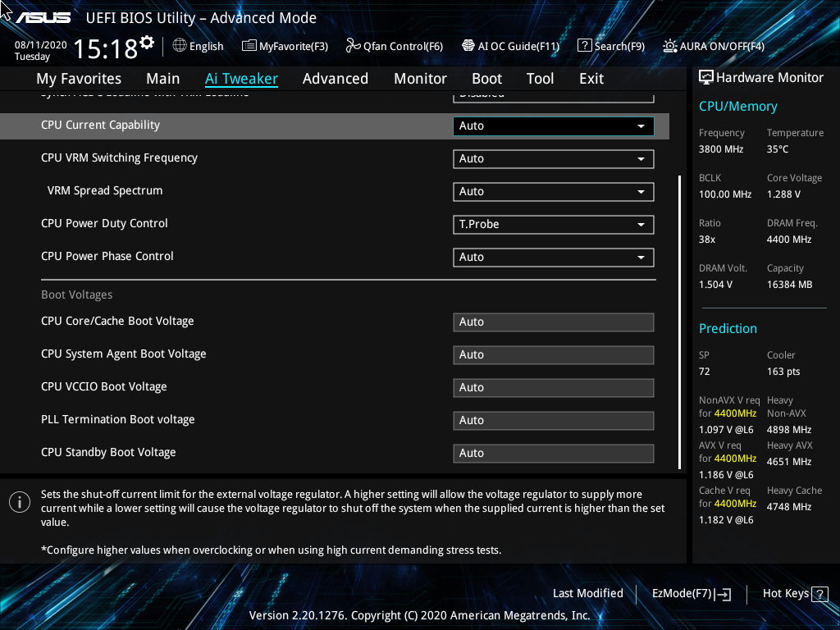
Task: Open the Advanced tab
Action: click(336, 79)
